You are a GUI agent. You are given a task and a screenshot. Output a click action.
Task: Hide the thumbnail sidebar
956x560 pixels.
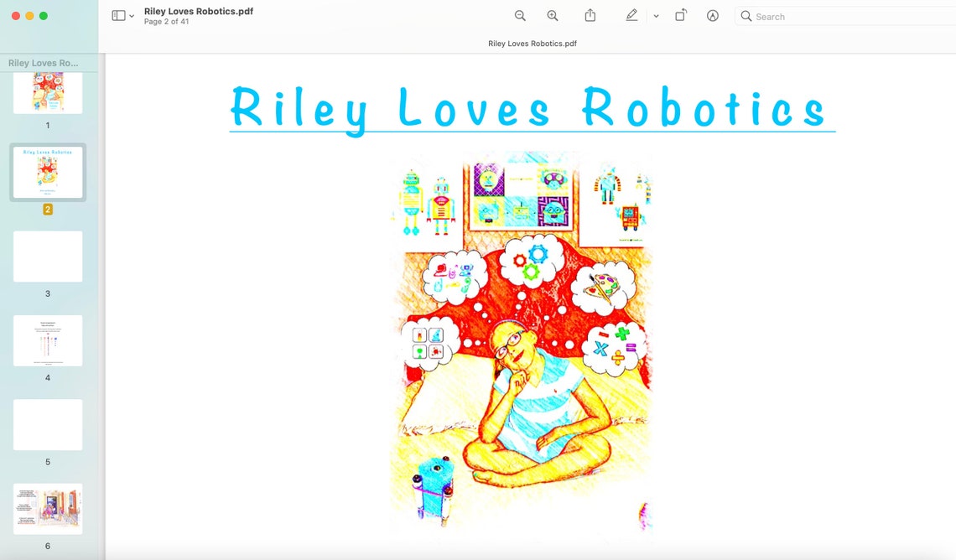point(117,15)
